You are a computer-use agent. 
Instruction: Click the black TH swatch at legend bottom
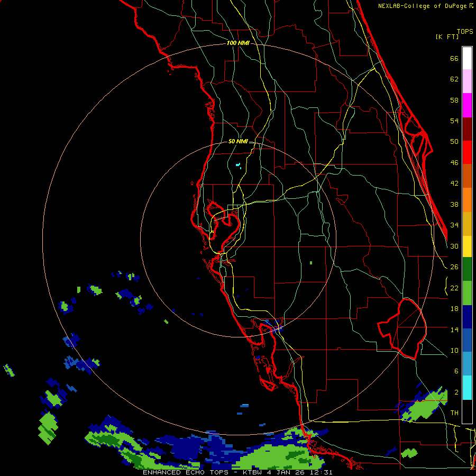[x=467, y=411]
